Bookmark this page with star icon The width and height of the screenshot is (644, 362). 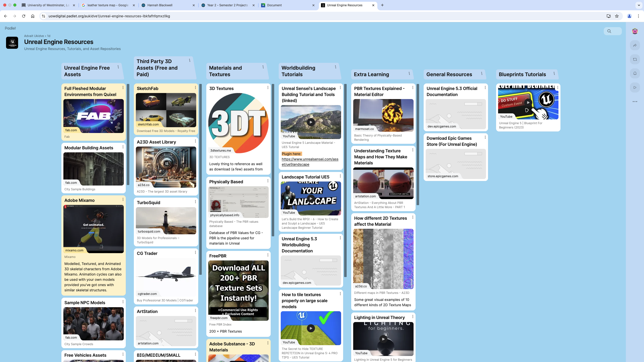617,16
